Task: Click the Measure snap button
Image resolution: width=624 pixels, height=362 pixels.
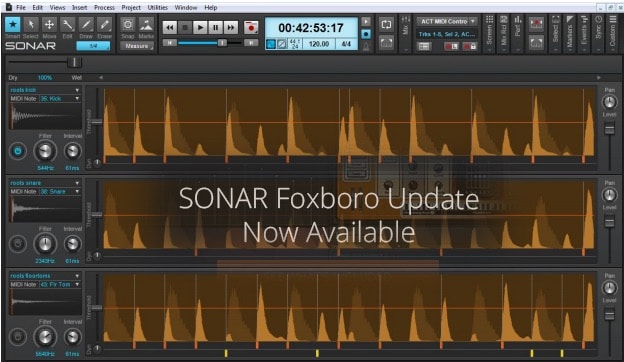Action: [137, 46]
